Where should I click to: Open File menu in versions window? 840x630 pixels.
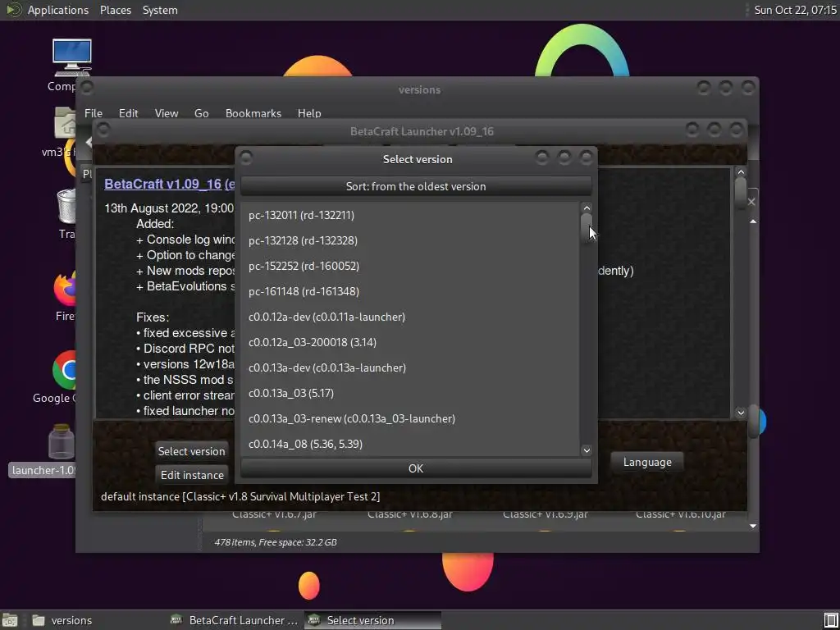coord(94,113)
